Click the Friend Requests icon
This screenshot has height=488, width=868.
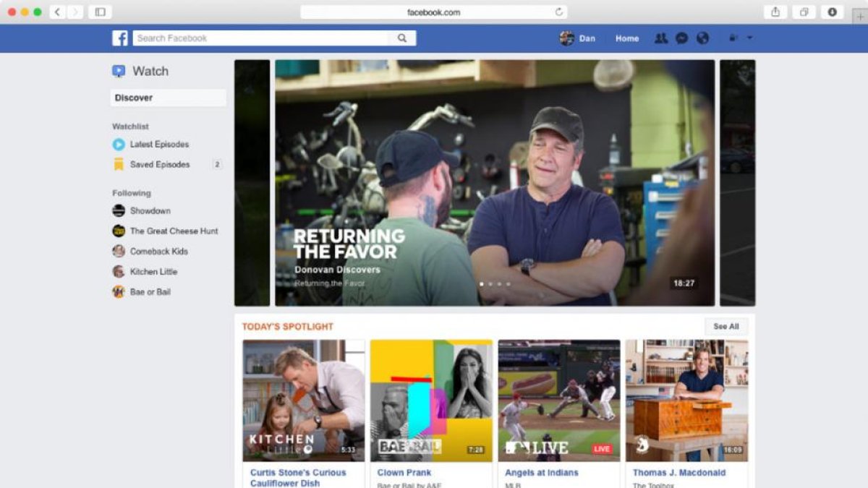[660, 38]
